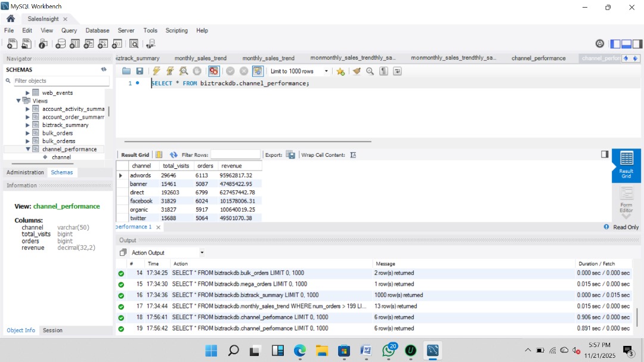
Task: Open the find panel magnifier icon
Action: point(370,71)
